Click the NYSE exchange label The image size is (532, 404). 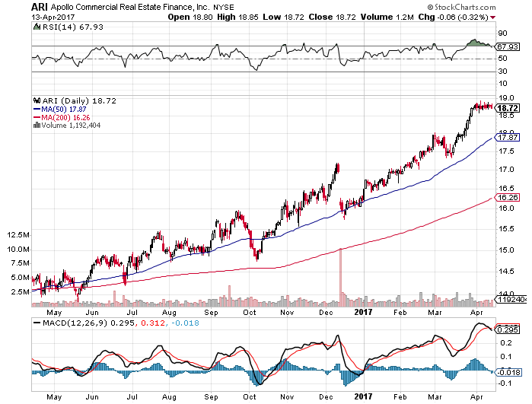(x=223, y=7)
